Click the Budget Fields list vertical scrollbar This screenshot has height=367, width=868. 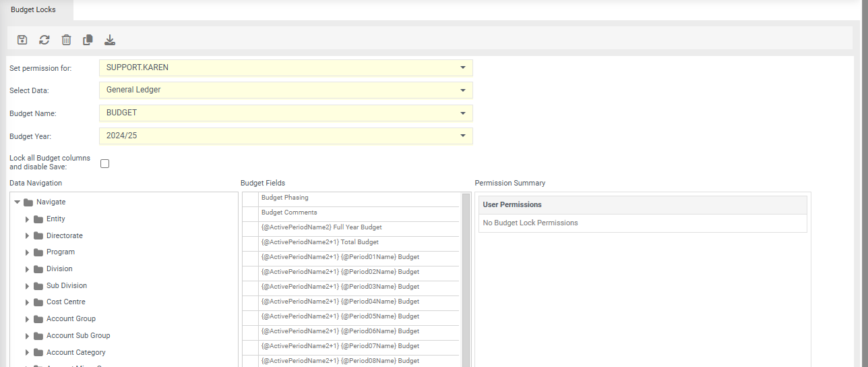[466, 279]
